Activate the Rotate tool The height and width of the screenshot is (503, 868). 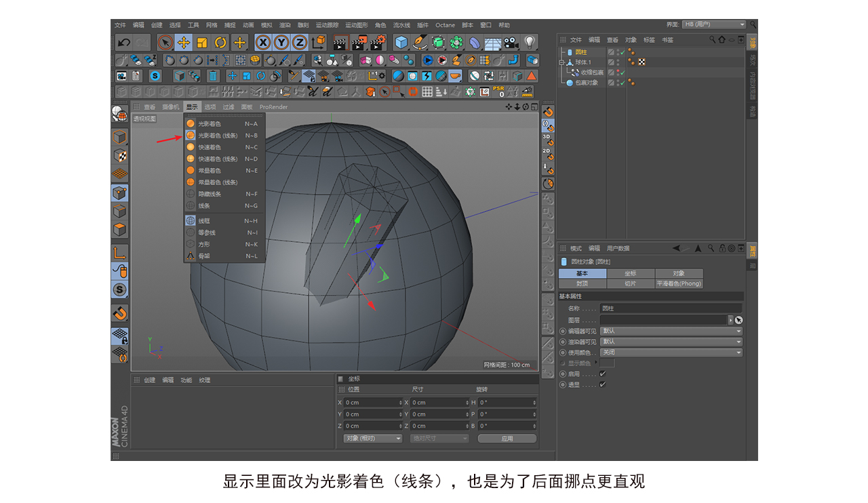tap(220, 43)
